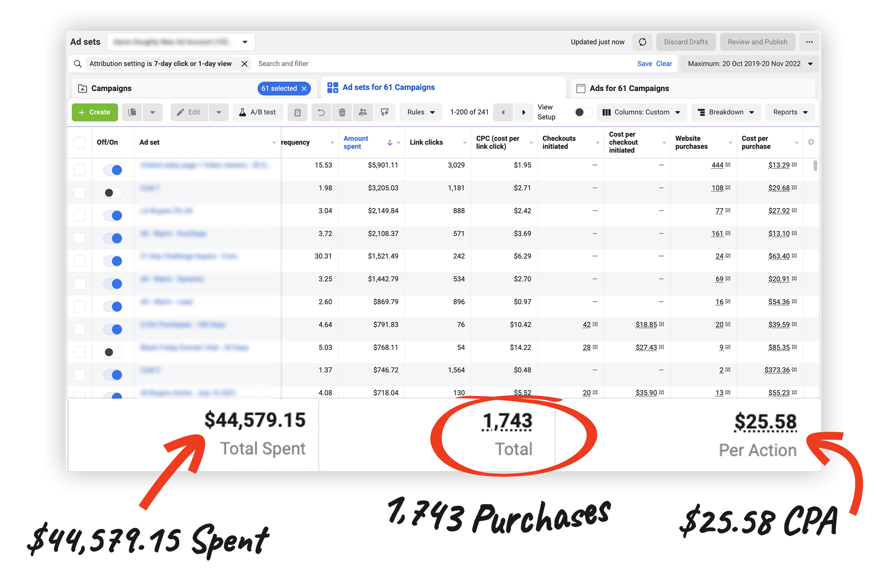Click the refresh icon next to Updated just now

pyautogui.click(x=642, y=42)
